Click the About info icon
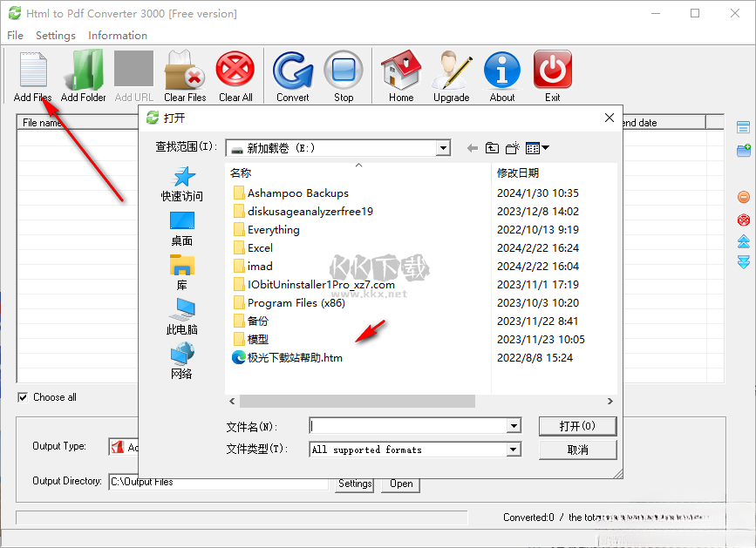The width and height of the screenshot is (756, 548). pyautogui.click(x=502, y=70)
